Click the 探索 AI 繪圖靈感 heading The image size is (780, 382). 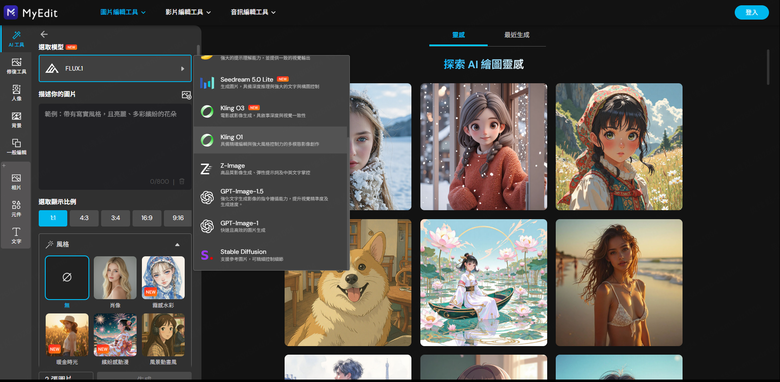[484, 64]
